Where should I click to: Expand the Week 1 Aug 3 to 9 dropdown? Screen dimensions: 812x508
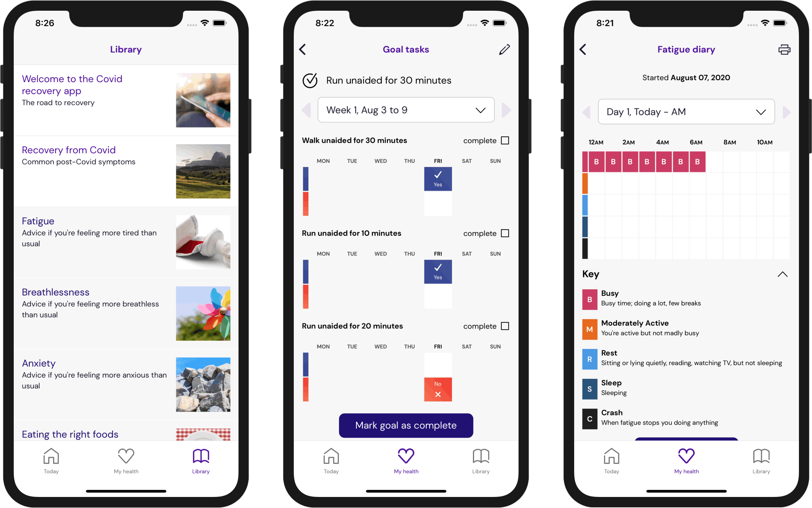point(407,111)
